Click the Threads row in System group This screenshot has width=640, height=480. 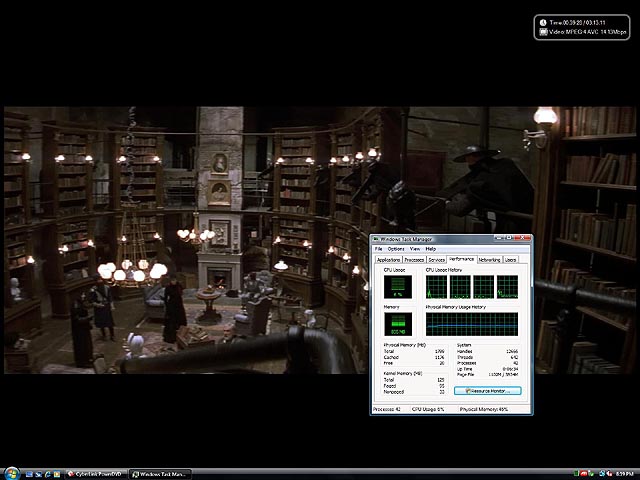(487, 357)
